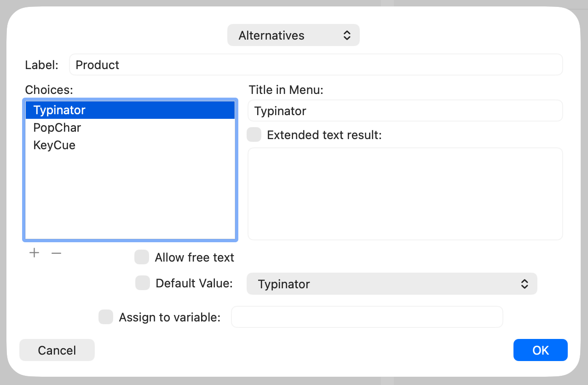588x385 pixels.
Task: Enable the Allow free text checkbox
Action: (x=142, y=257)
